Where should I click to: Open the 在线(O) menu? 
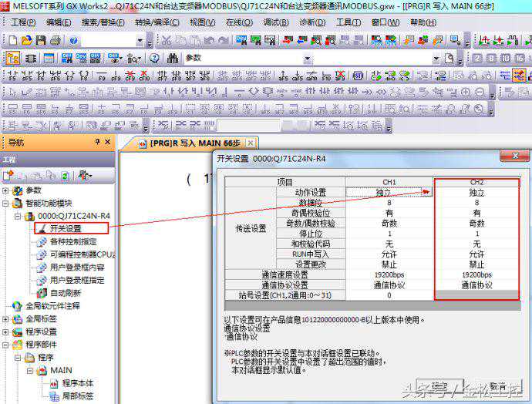(238, 22)
